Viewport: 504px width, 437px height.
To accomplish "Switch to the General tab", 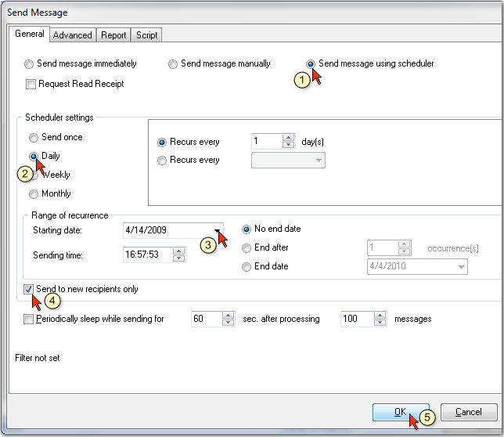I will (29, 34).
